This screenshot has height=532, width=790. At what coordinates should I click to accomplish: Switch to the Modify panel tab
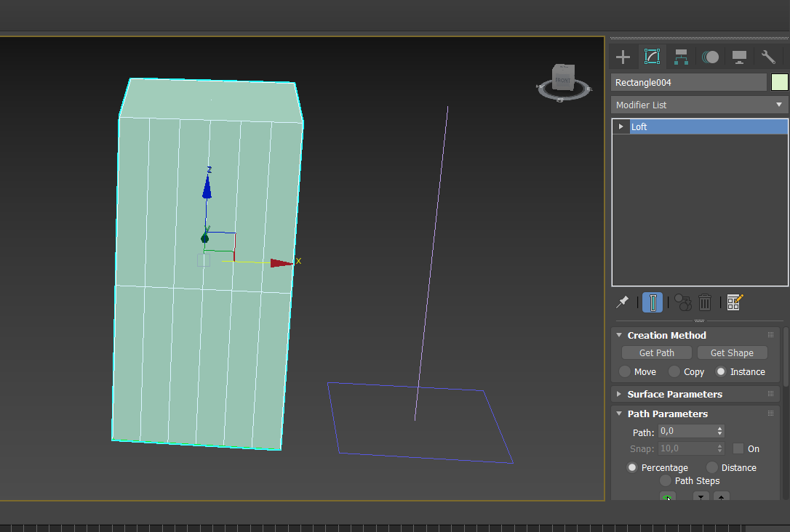652,57
